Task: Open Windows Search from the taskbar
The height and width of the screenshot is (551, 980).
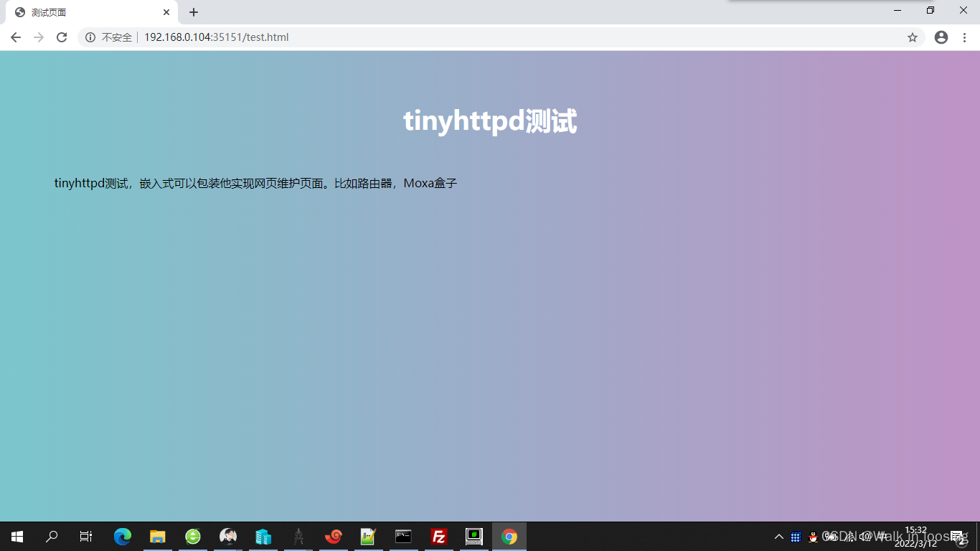Action: coord(50,536)
